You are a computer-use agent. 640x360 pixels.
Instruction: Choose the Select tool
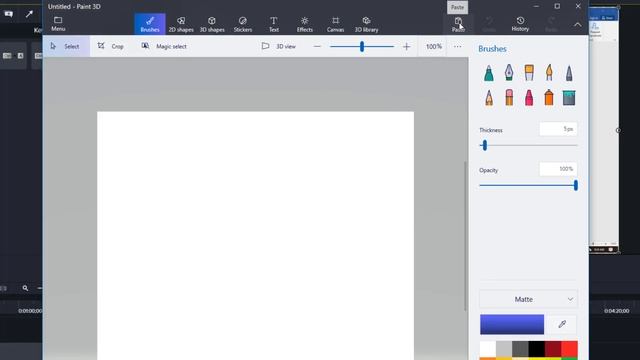click(66, 46)
